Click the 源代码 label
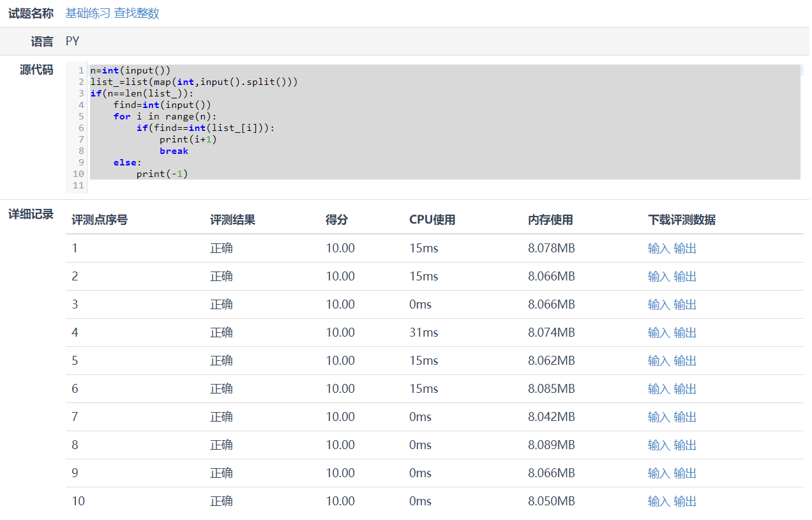The height and width of the screenshot is (520, 812). pyautogui.click(x=36, y=70)
